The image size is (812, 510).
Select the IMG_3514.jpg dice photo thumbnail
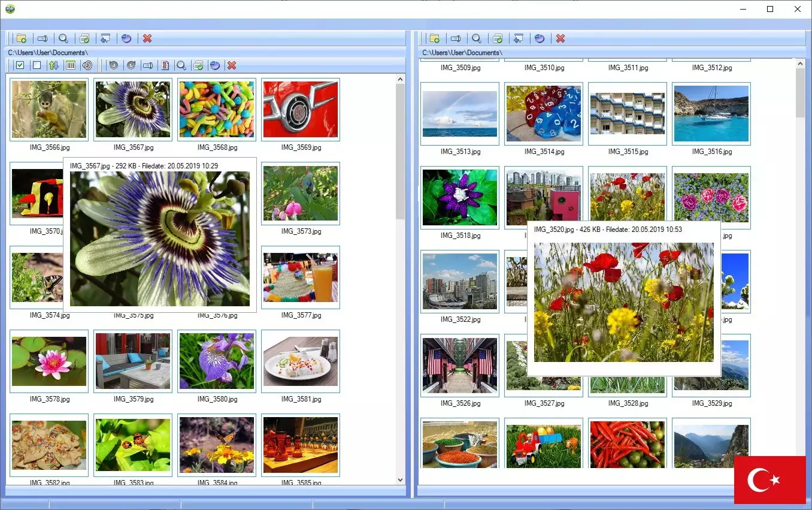(543, 114)
